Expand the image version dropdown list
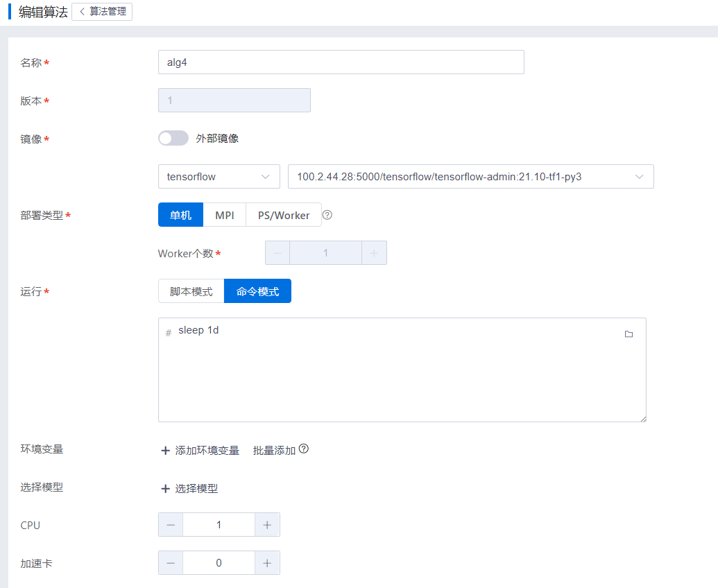 click(x=471, y=177)
